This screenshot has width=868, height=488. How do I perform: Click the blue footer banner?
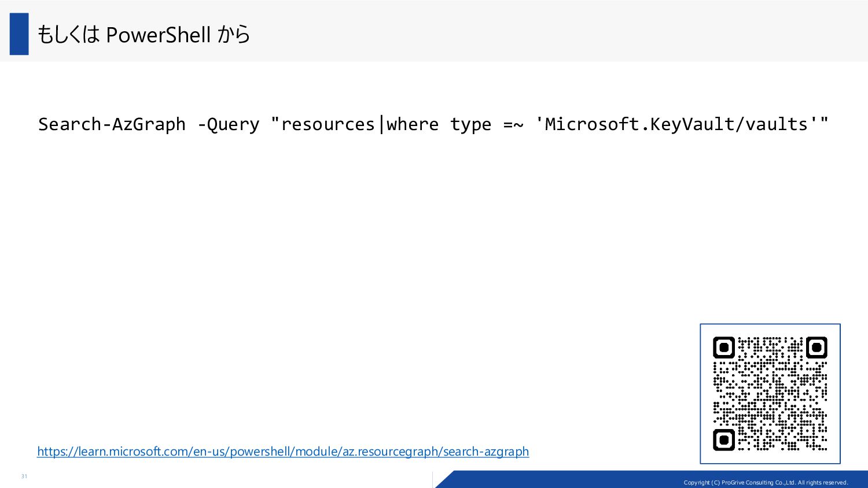pos(652,479)
